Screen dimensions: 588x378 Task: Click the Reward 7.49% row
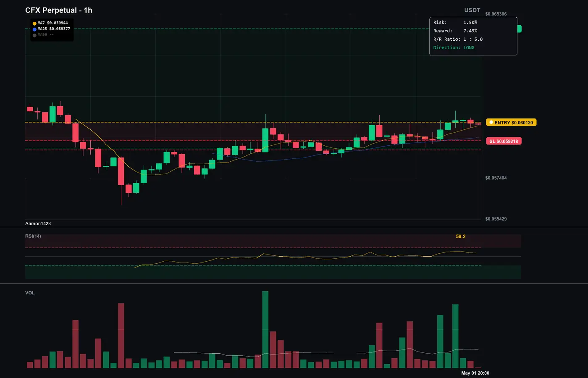[455, 31]
